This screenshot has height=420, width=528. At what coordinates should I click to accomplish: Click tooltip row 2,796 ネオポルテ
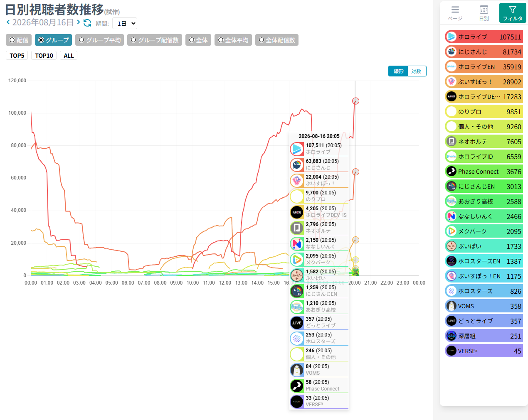pos(319,228)
